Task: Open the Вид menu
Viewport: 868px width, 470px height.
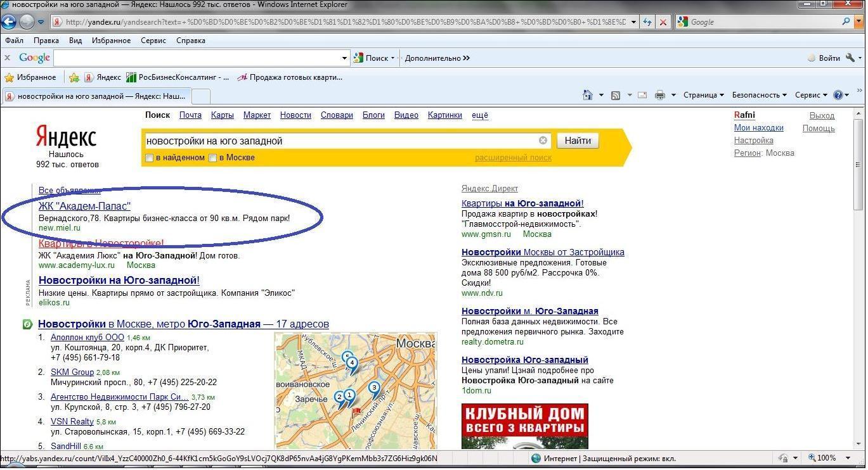Action: click(x=75, y=40)
